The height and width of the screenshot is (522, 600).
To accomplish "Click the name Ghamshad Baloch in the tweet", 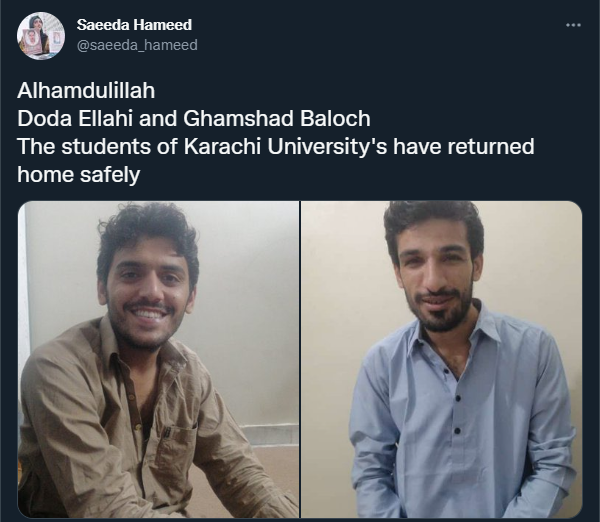I will (277, 119).
